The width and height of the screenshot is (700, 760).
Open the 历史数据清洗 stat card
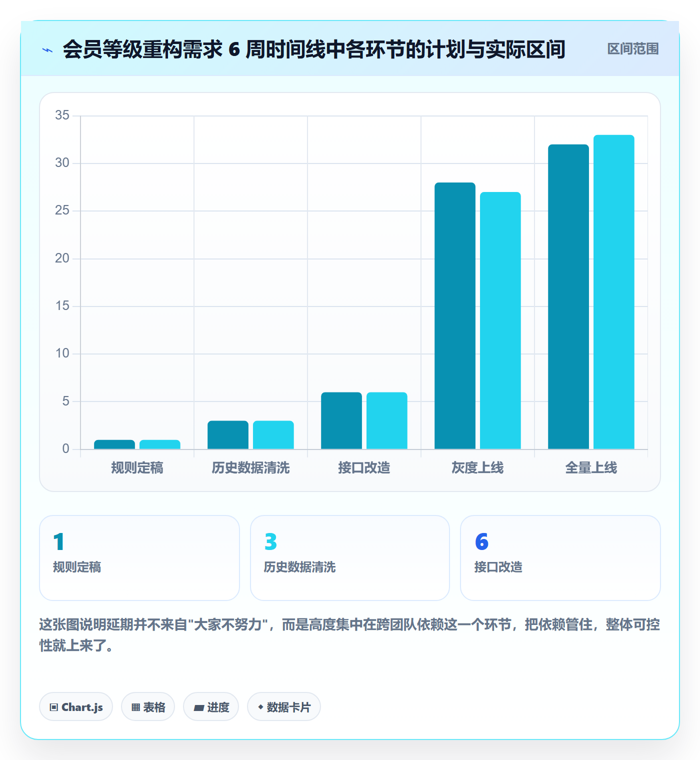350,557
